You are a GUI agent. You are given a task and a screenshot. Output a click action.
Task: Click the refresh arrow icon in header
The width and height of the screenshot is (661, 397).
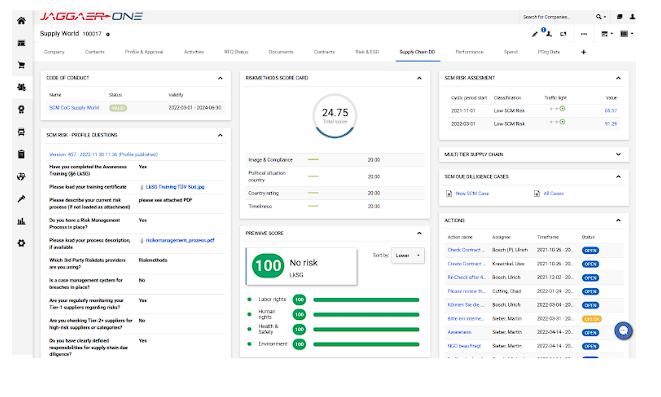click(563, 34)
